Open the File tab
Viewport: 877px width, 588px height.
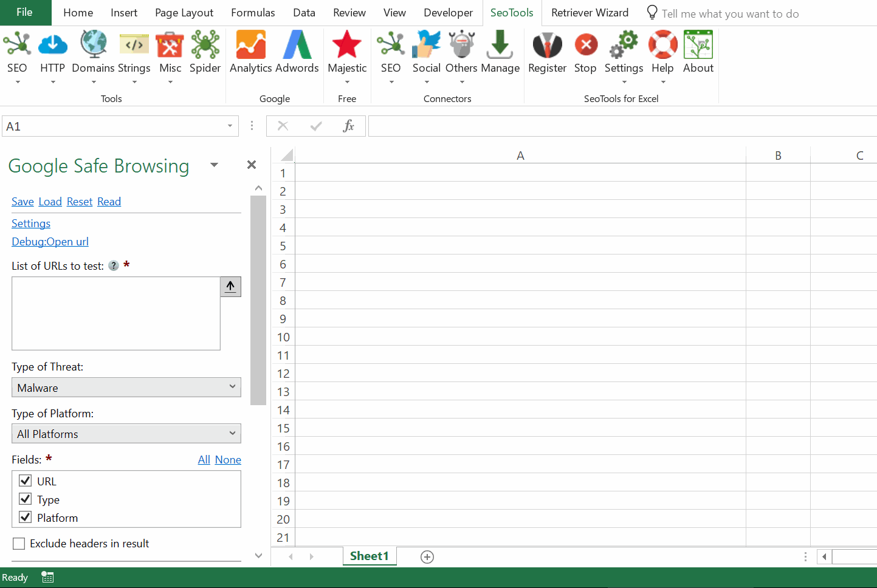coord(25,12)
